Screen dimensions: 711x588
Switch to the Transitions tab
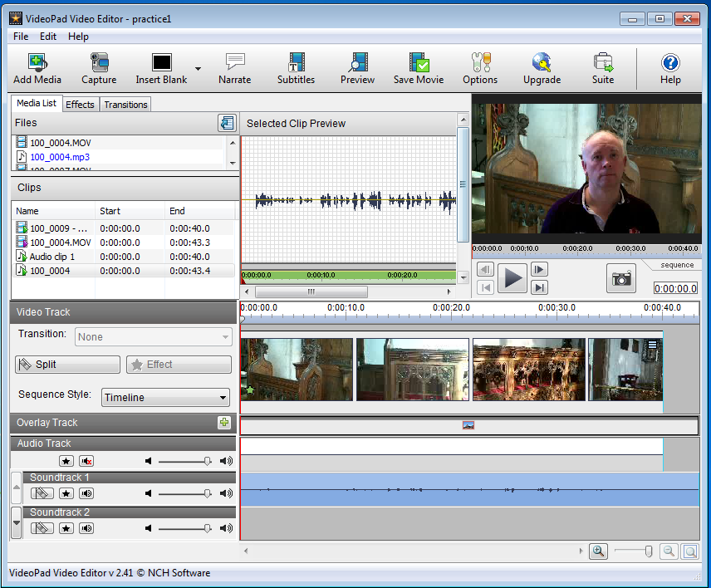125,105
